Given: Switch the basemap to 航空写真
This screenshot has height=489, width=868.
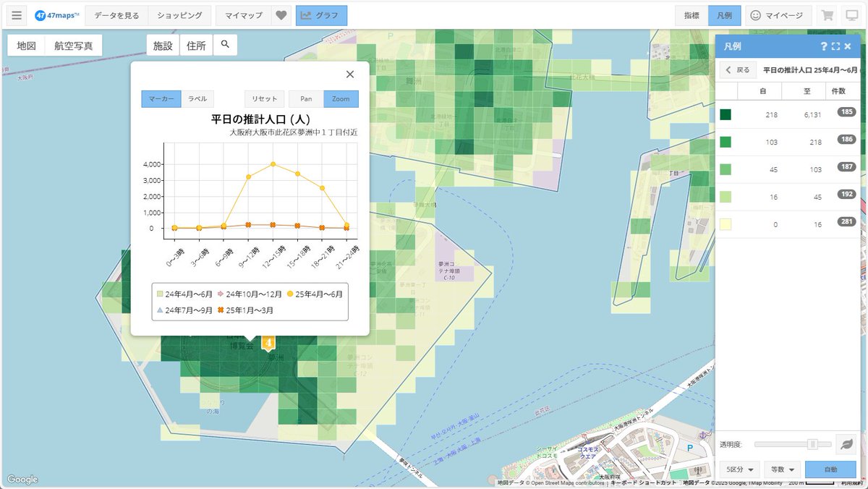Looking at the screenshot, I should pyautogui.click(x=74, y=44).
